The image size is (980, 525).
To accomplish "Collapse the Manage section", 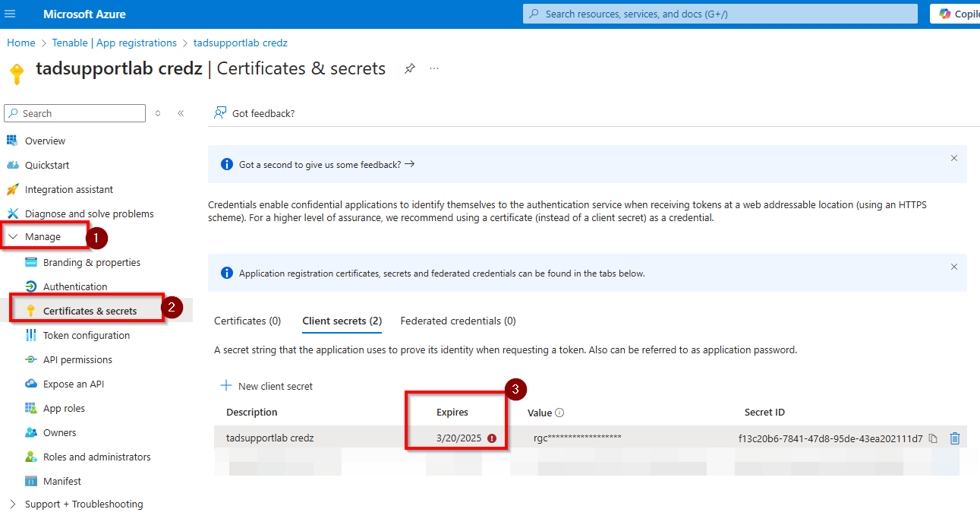I will tap(43, 237).
